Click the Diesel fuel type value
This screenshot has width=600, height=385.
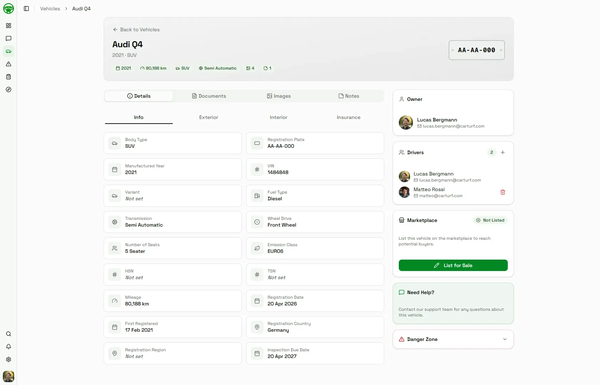(x=275, y=199)
